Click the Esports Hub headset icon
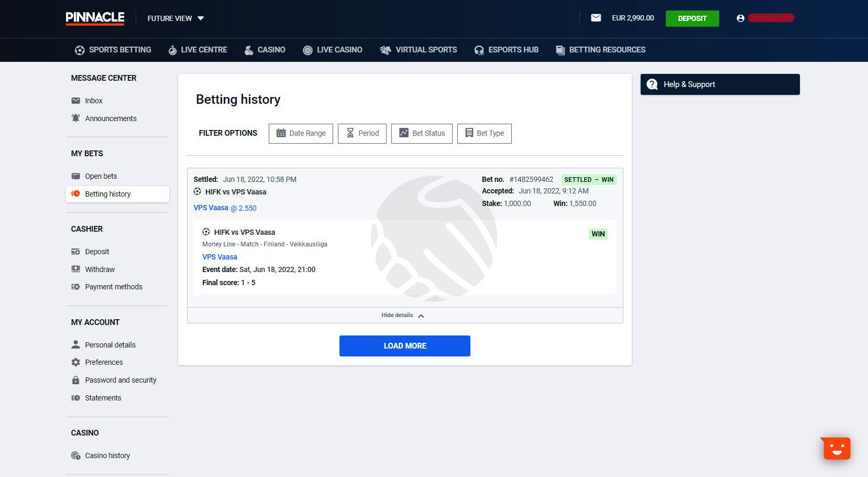868x477 pixels. click(479, 50)
